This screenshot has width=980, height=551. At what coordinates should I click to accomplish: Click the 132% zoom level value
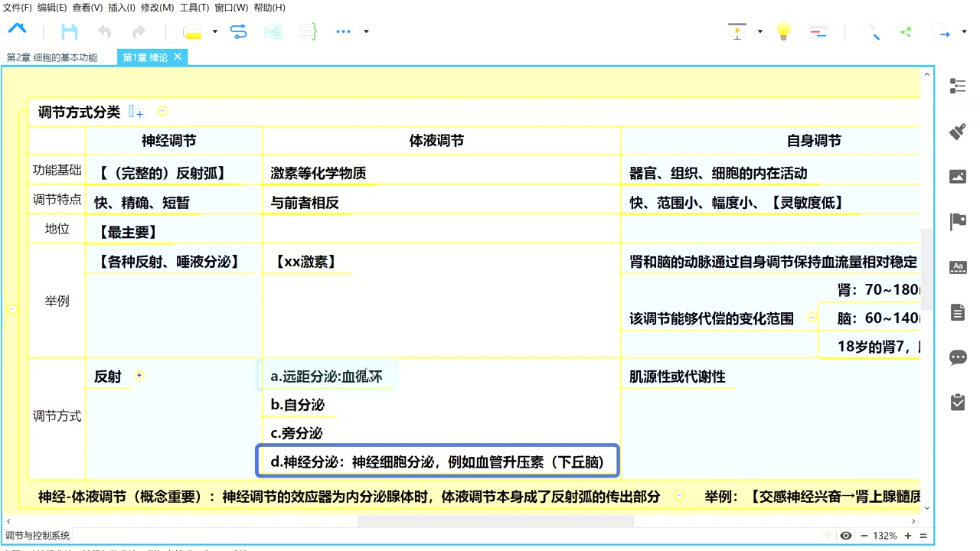[x=885, y=536]
